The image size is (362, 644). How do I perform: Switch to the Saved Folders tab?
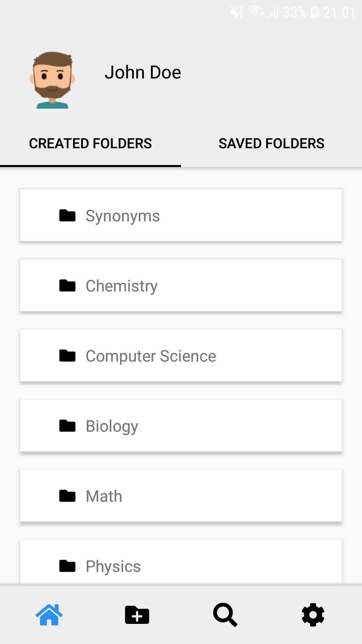(x=271, y=144)
